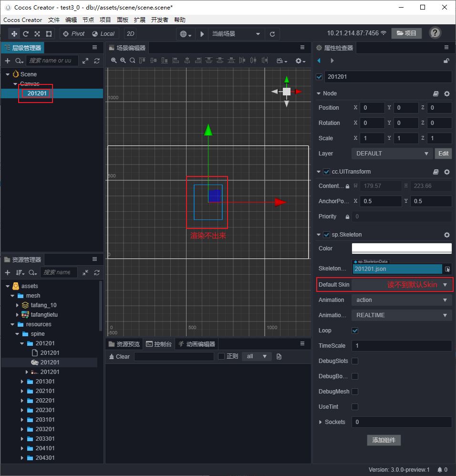Enable the DebugMesh checkbox
The image size is (456, 476).
pos(355,391)
